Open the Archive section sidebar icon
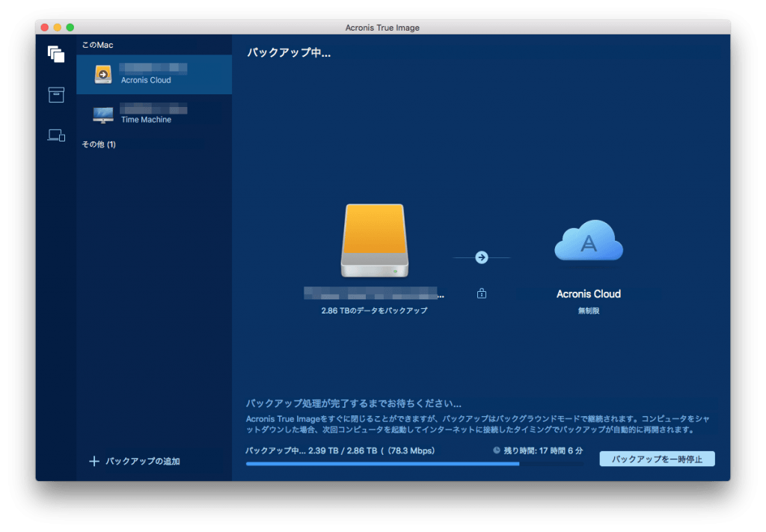The height and width of the screenshot is (532, 766). 56,95
